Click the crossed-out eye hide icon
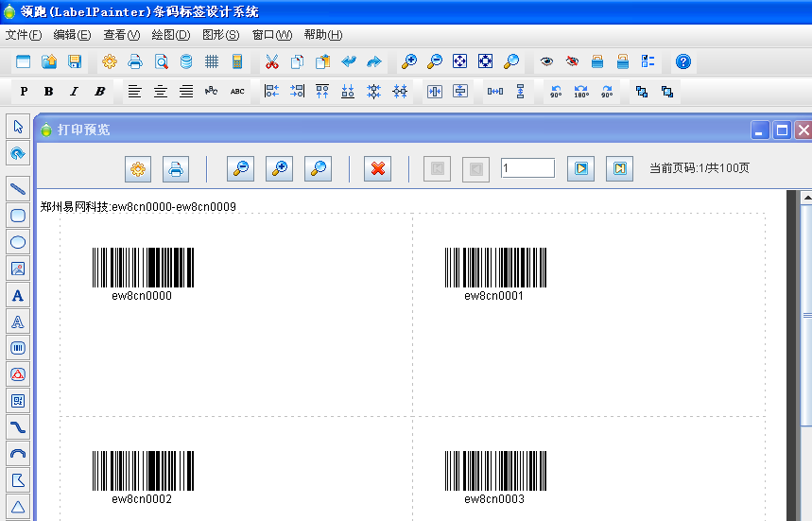The image size is (812, 521). (x=572, y=61)
